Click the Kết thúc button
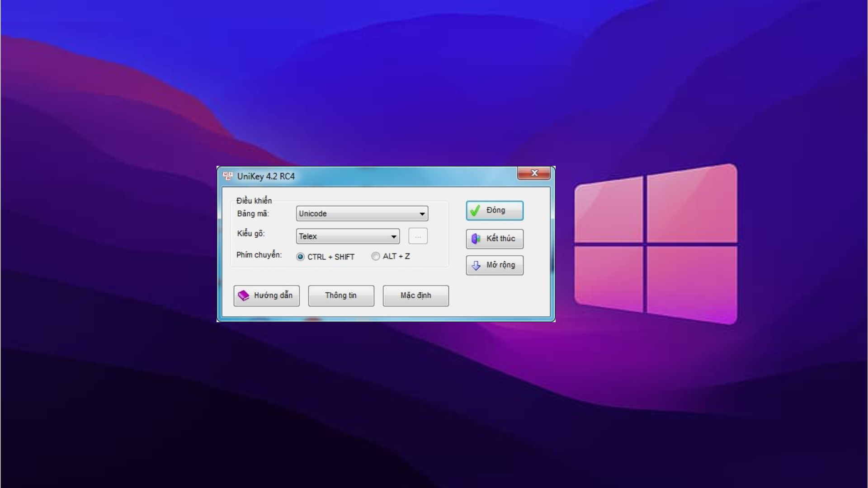This screenshot has width=868, height=488. tap(495, 239)
